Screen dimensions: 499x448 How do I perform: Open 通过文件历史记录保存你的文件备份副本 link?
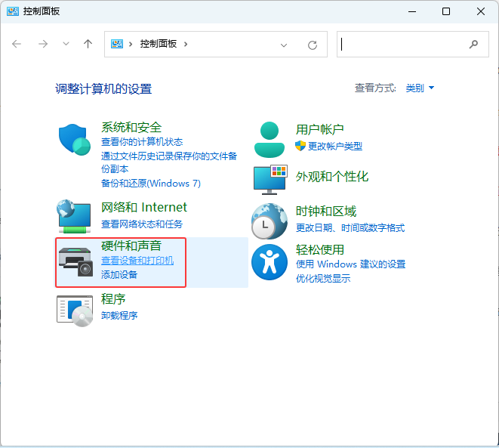pos(169,162)
